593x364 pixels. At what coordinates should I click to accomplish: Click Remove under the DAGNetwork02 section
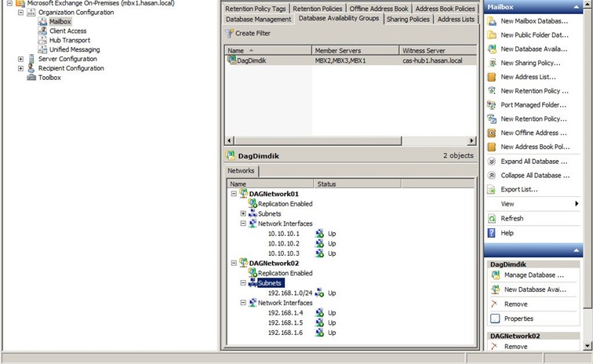point(515,347)
